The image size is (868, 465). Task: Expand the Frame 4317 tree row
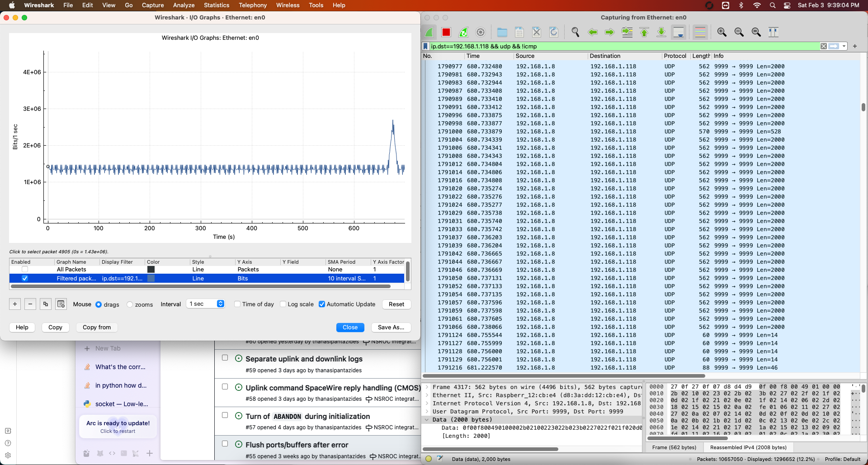click(427, 387)
